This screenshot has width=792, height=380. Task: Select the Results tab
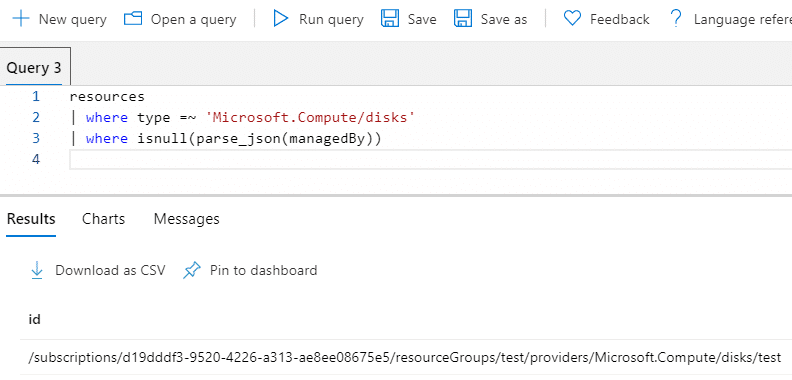click(31, 219)
